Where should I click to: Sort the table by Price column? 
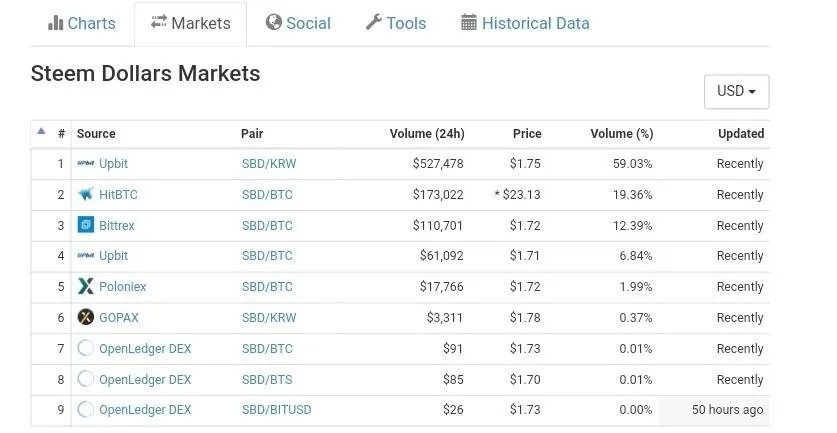(x=527, y=133)
